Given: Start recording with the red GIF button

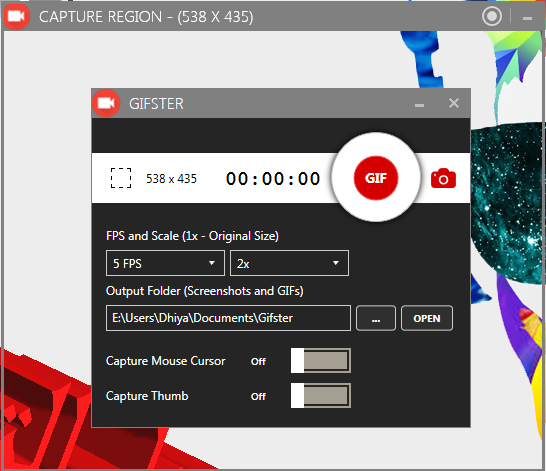Looking at the screenshot, I should click(x=376, y=178).
